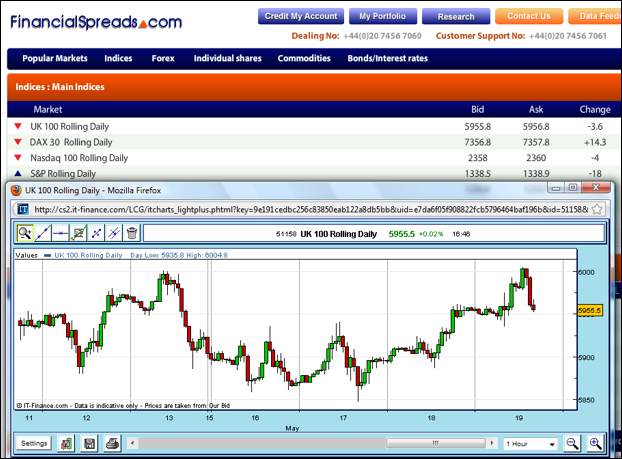Click Nasdaq 100 ask price 2360

[x=536, y=158]
